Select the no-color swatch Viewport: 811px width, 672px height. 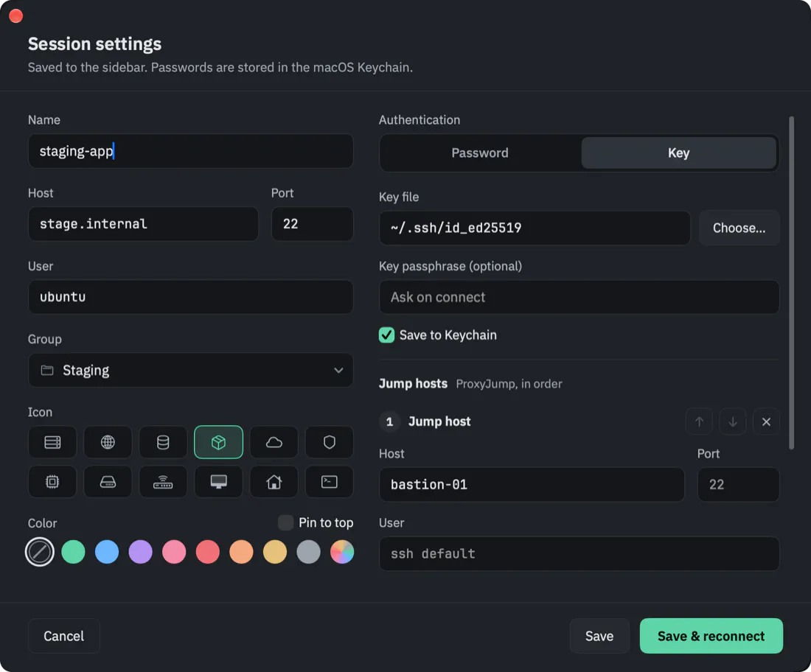(x=40, y=552)
